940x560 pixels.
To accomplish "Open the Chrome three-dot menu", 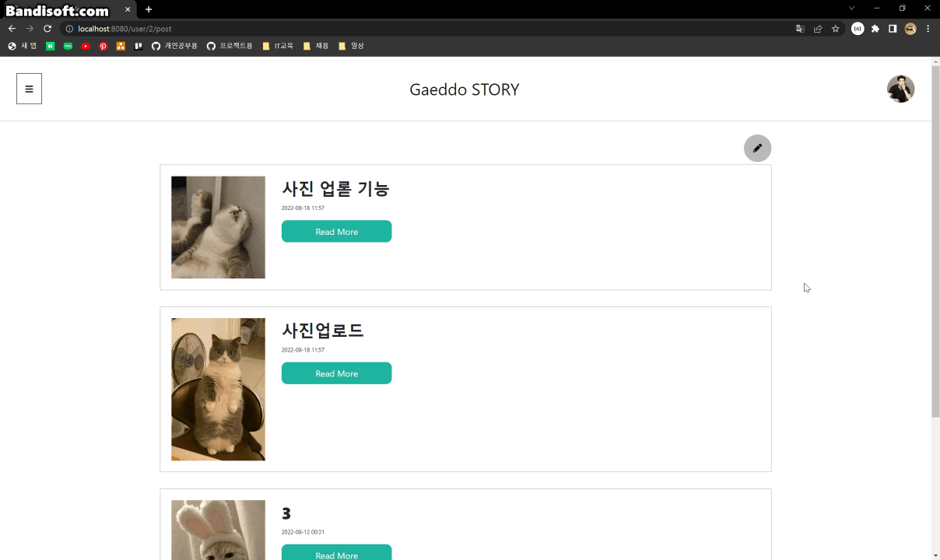I will (928, 28).
